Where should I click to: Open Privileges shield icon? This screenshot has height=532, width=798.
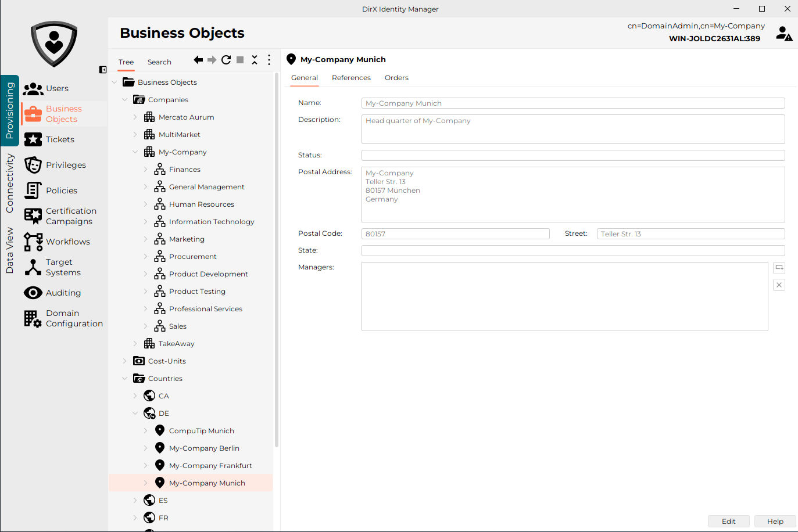point(33,165)
